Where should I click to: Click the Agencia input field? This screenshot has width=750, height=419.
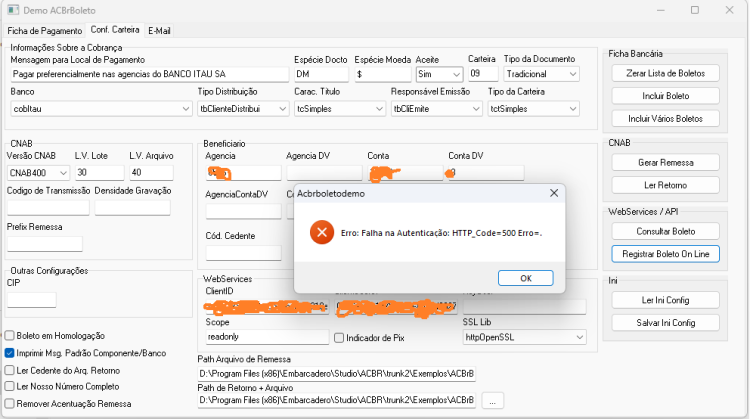coord(243,173)
